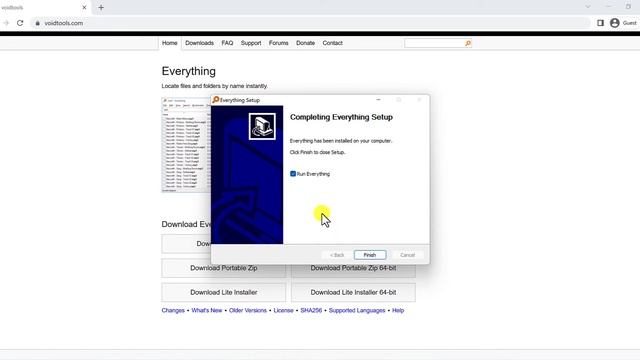Open a new browser tab
Image resolution: width=640 pixels, height=360 pixels.
tap(101, 7)
